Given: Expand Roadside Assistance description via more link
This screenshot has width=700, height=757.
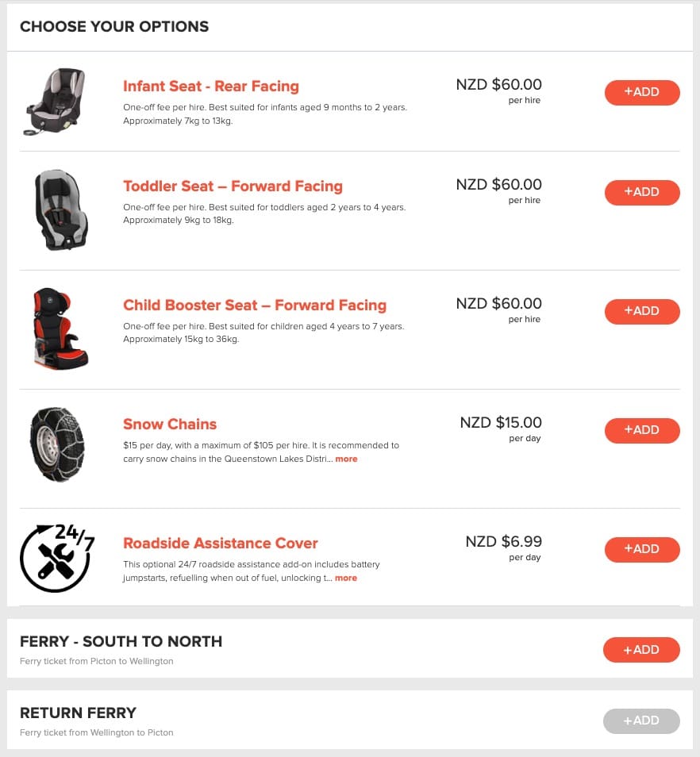Looking at the screenshot, I should pos(346,578).
